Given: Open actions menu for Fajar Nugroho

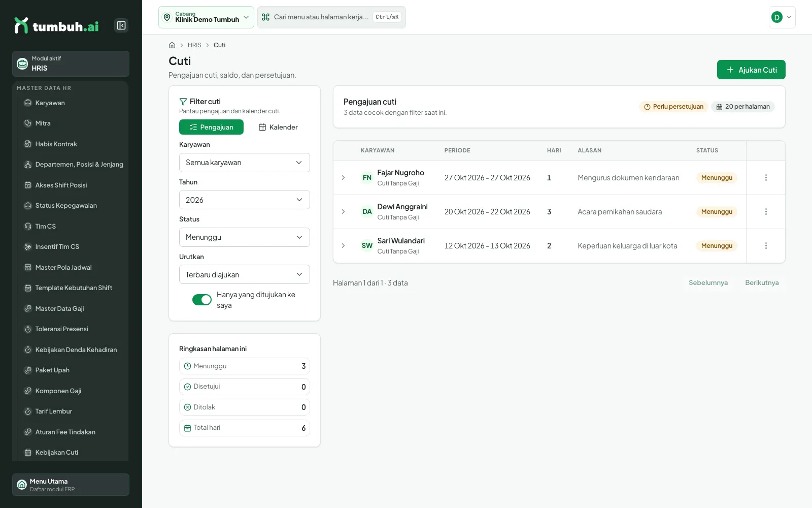Looking at the screenshot, I should coord(766,178).
